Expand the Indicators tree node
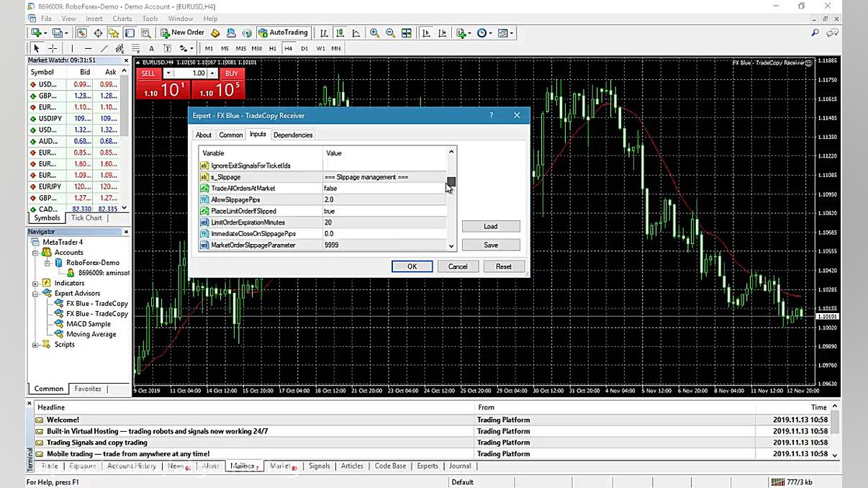 pos(35,284)
